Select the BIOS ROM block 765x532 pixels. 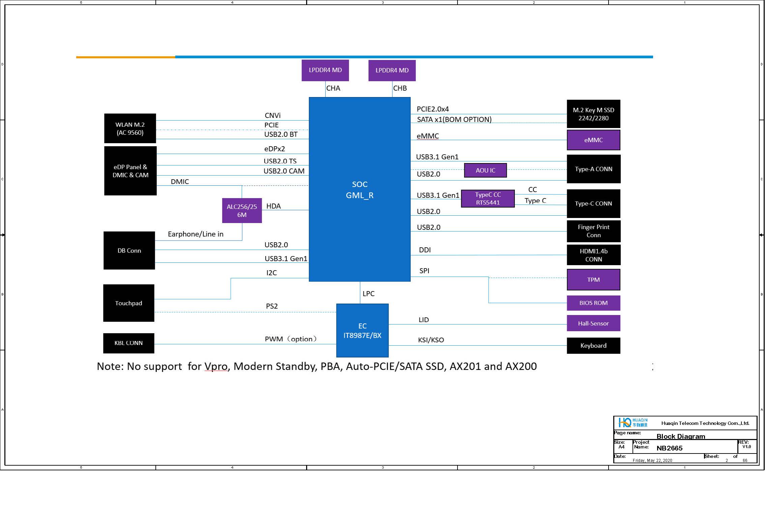(x=593, y=303)
